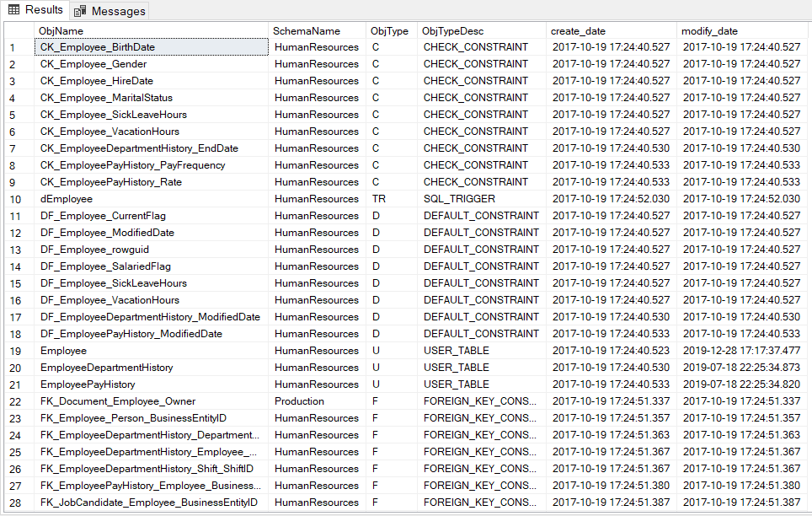Select create_date 2017-10-19 17:24:40.523 cell
Image resolution: width=812 pixels, height=516 pixels.
(611, 351)
